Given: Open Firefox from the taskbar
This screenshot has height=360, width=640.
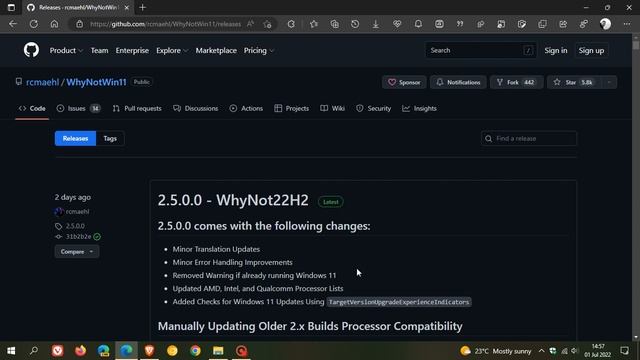Looking at the screenshot, I should coord(80,351).
